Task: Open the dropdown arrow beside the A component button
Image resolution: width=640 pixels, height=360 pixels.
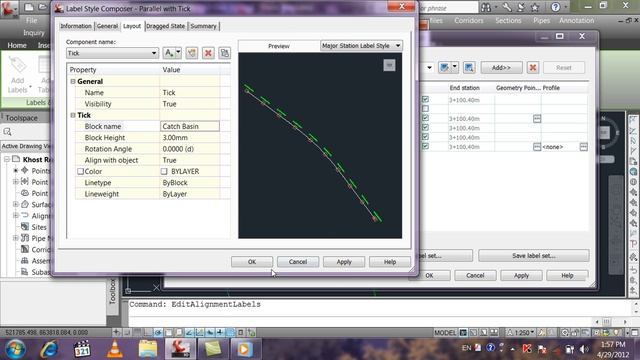Action: tap(178, 52)
